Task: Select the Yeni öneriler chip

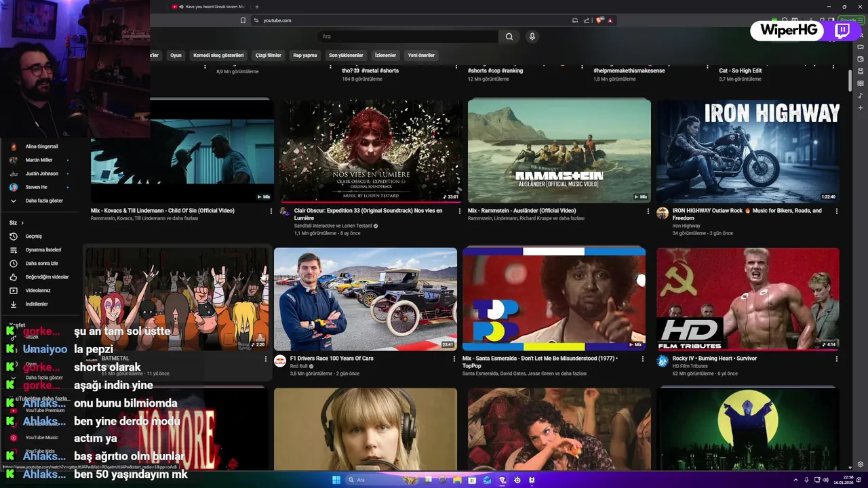Action: 421,56
